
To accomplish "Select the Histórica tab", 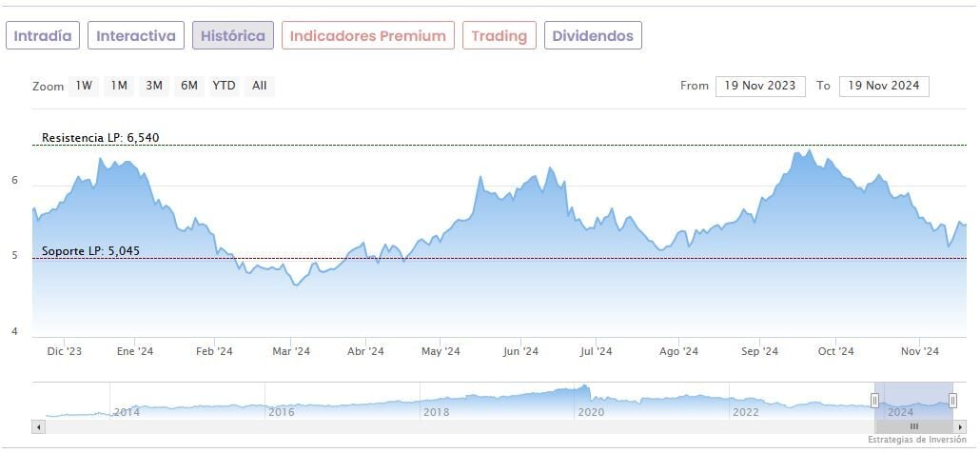I will (x=233, y=36).
